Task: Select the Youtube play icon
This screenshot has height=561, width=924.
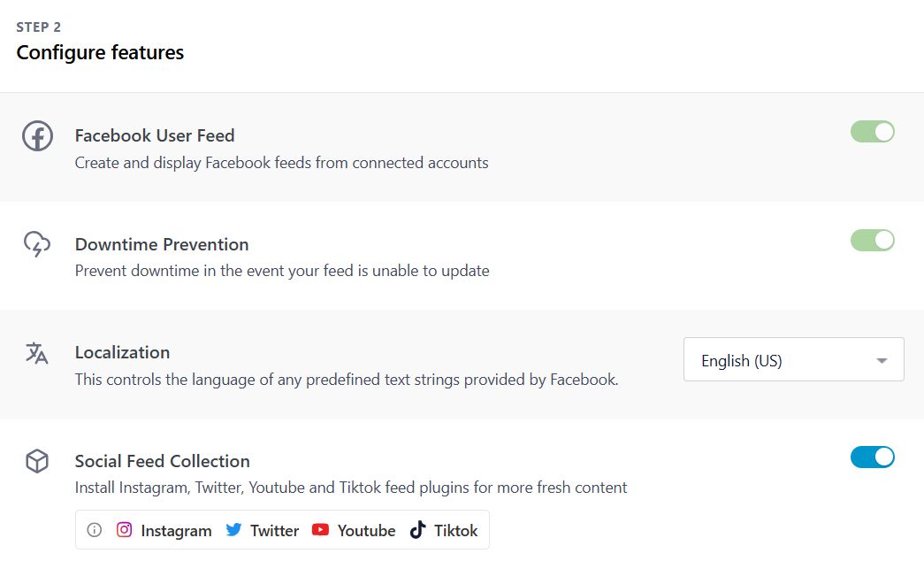Action: (x=321, y=530)
